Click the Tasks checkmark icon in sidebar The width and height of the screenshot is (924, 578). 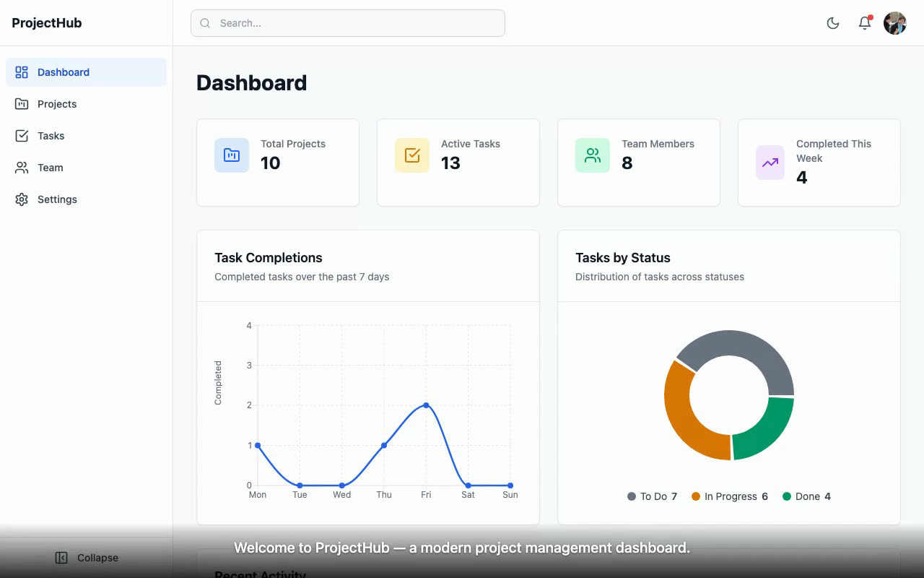[22, 136]
